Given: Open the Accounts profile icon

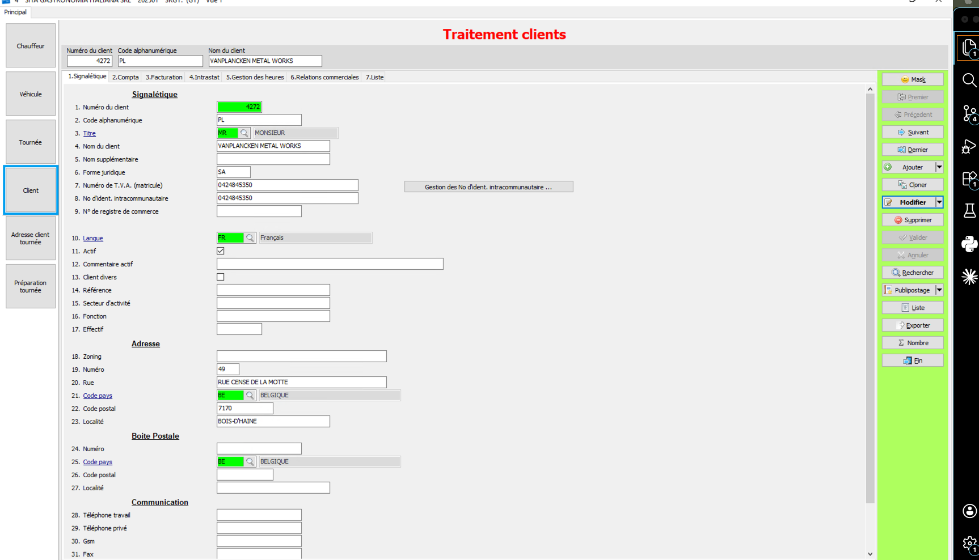Looking at the screenshot, I should tap(969, 511).
